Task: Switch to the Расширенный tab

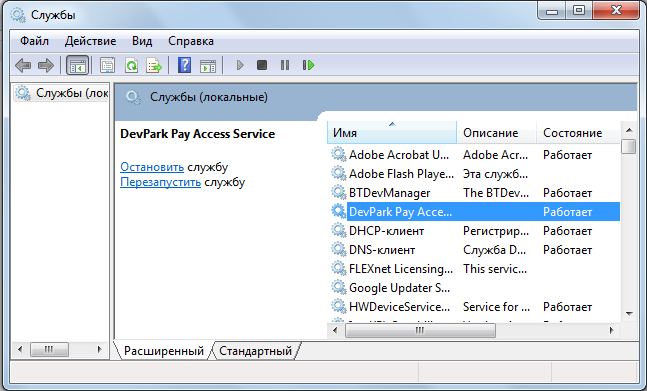Action: [x=163, y=351]
